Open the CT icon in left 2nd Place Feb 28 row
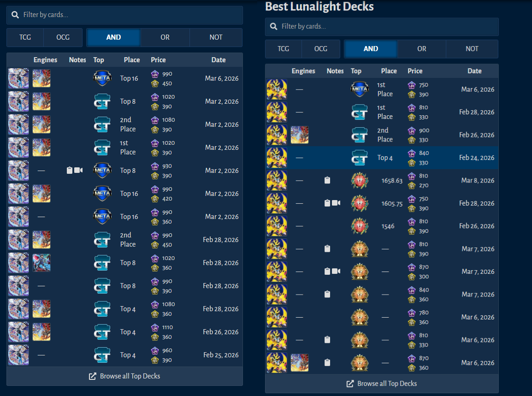The width and height of the screenshot is (532, 396). pos(102,240)
